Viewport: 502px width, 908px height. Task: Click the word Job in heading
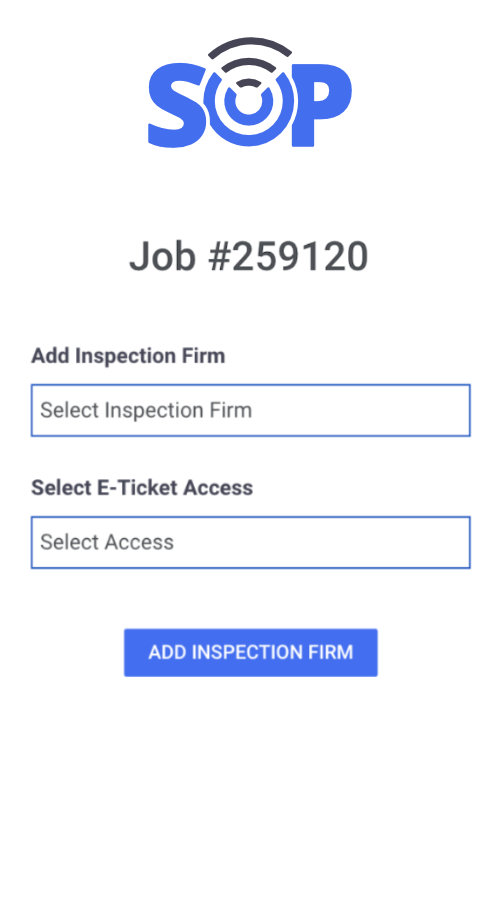coord(162,256)
